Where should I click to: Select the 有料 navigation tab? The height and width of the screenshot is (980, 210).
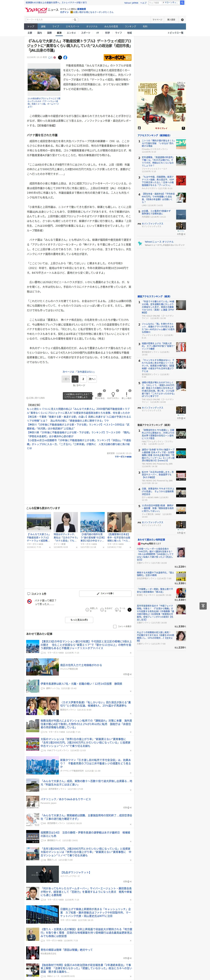click(x=145, y=26)
